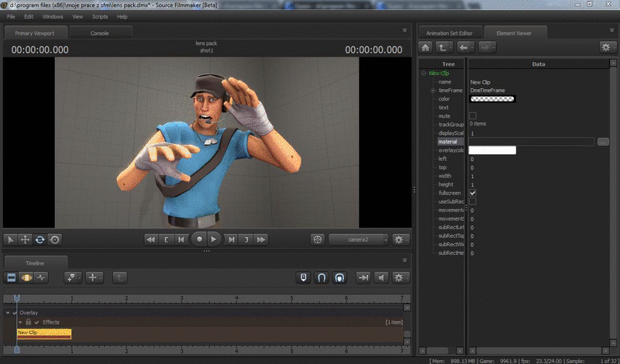
Task: Open the Scripts menu
Action: (100, 16)
